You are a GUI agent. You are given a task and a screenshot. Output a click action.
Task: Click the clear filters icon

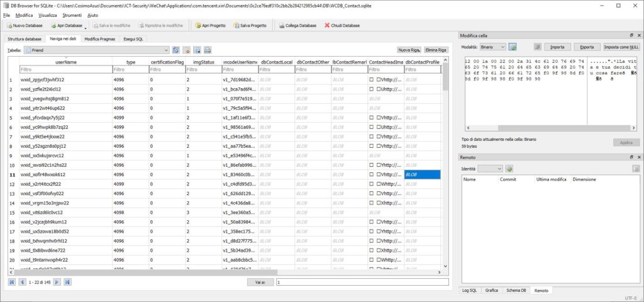(186, 50)
